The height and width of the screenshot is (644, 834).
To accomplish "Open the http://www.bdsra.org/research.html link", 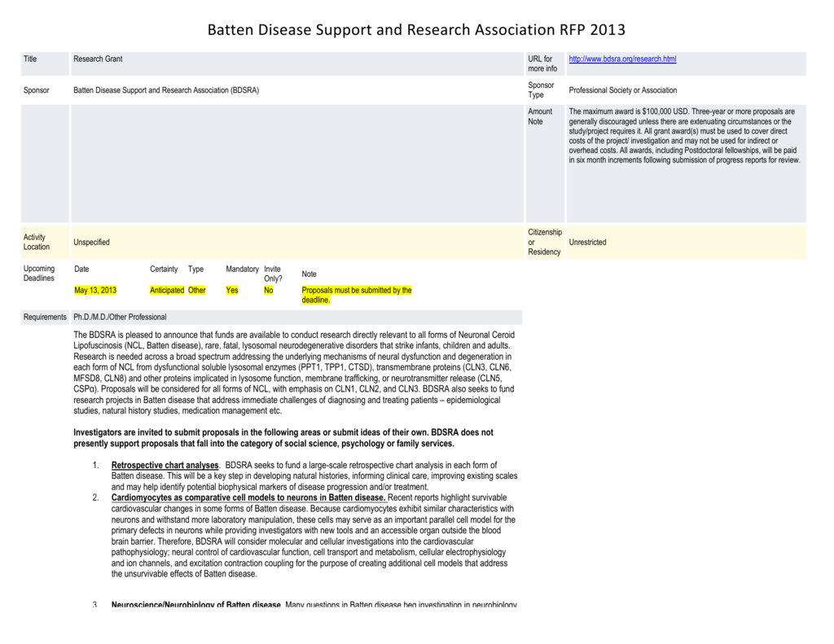I will coord(622,59).
